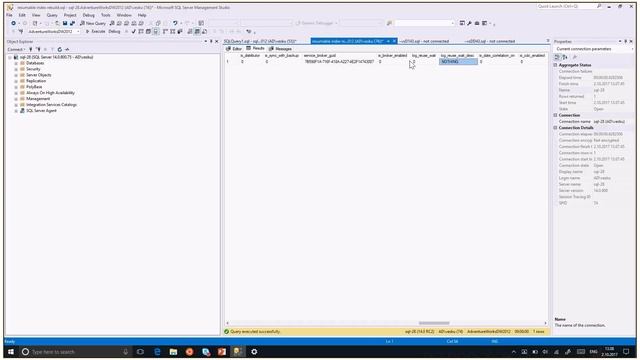Image resolution: width=640 pixels, height=360 pixels.
Task: Select Results to Grid icon
Action: 197,31
